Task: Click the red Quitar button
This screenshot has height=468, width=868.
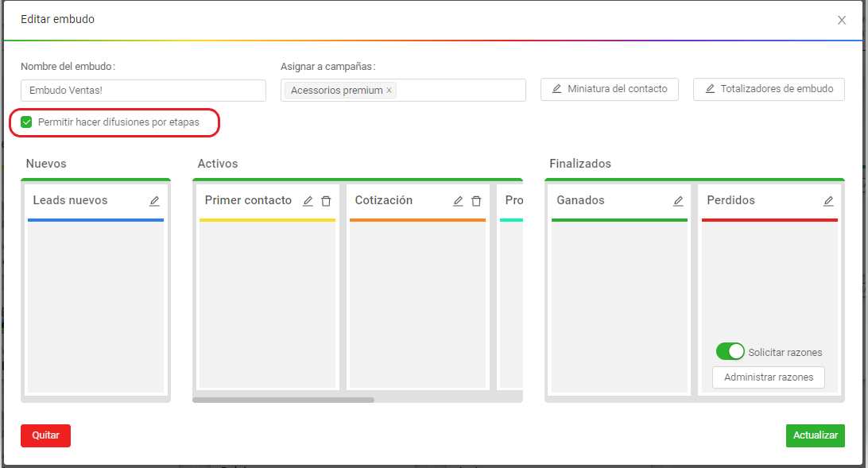Action: 45,435
